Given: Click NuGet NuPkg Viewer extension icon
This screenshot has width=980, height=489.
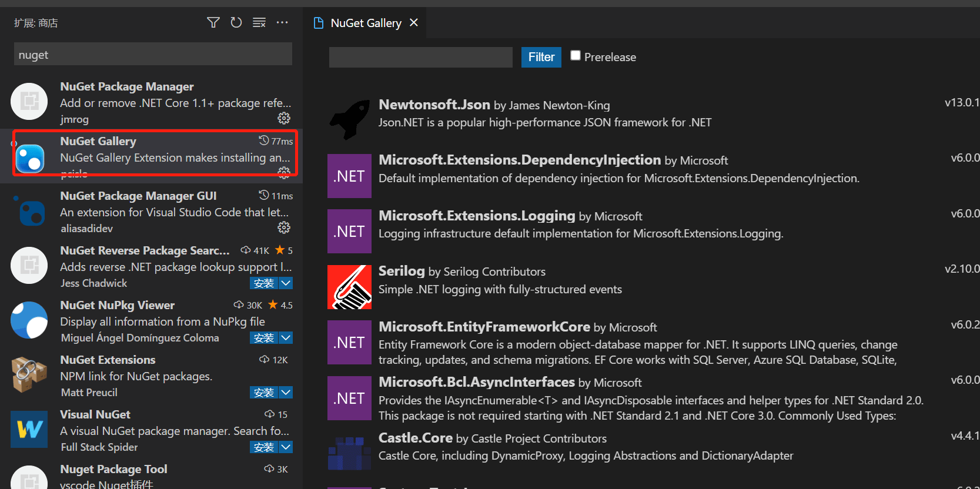Looking at the screenshot, I should click(29, 320).
